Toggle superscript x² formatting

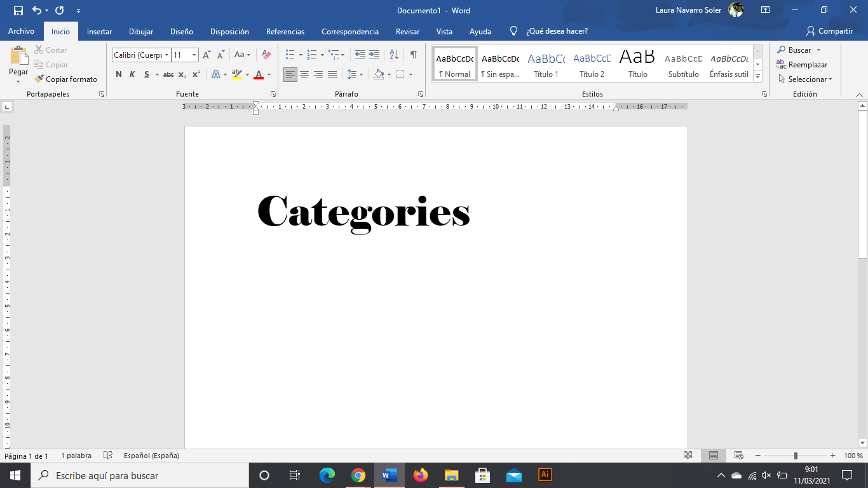tap(196, 74)
